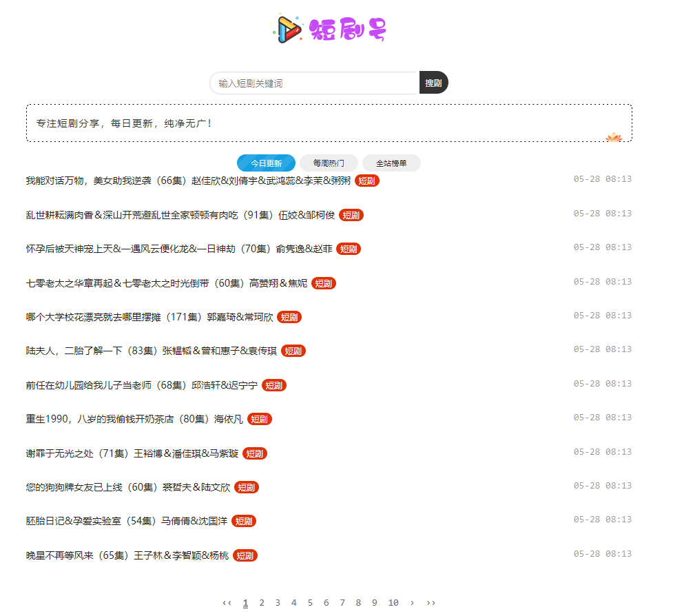Go to next page with › arrow

point(412,603)
